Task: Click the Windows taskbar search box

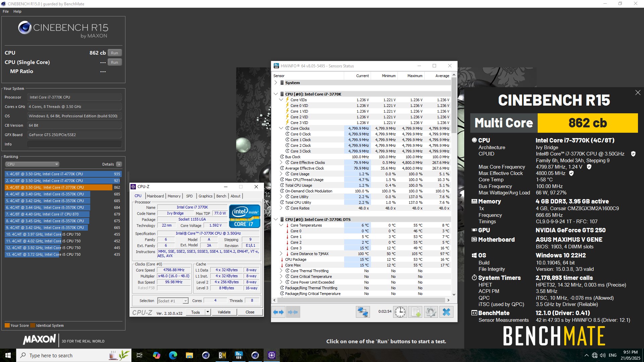Action: [74, 355]
